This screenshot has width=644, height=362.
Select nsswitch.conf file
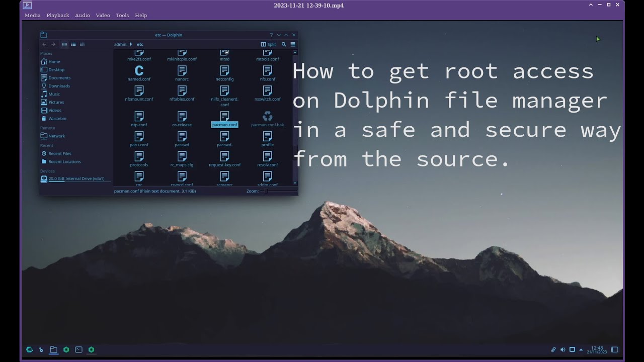coord(268,94)
